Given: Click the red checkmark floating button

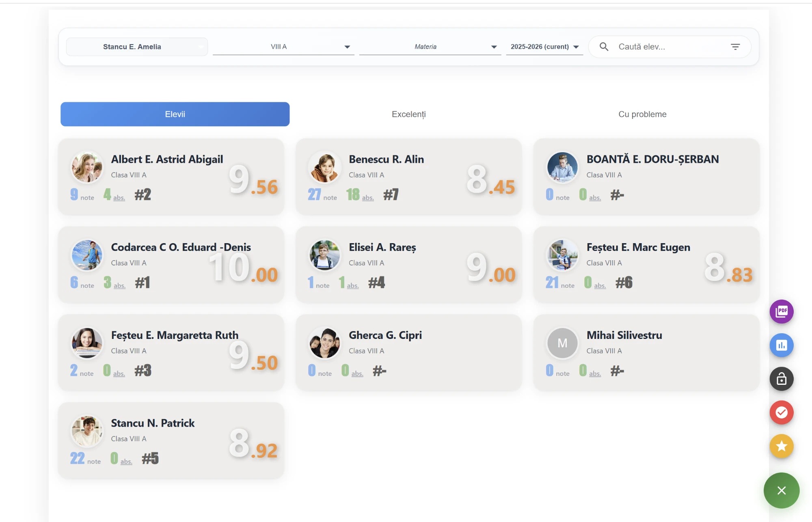Looking at the screenshot, I should [782, 412].
